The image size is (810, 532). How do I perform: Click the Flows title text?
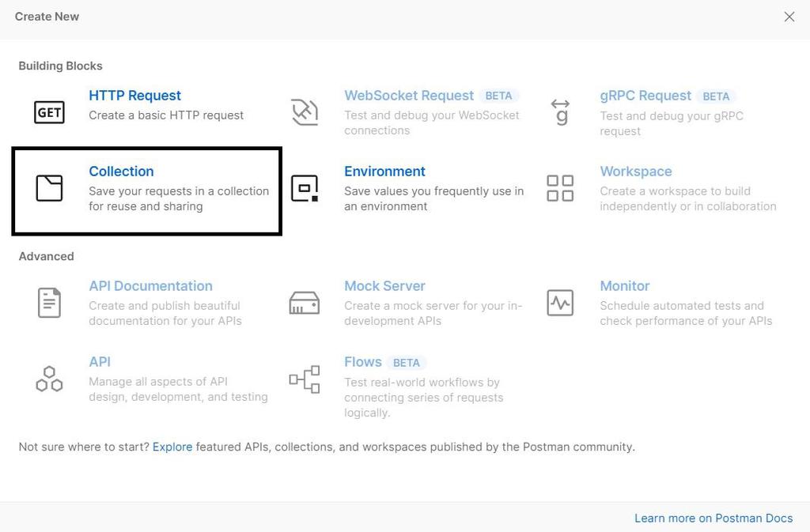[x=363, y=362]
